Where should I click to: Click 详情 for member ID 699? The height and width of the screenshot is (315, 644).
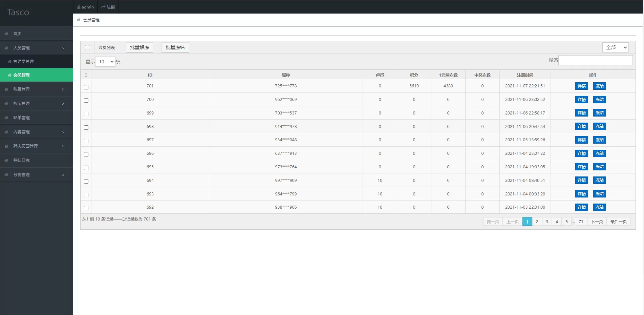[x=581, y=113]
